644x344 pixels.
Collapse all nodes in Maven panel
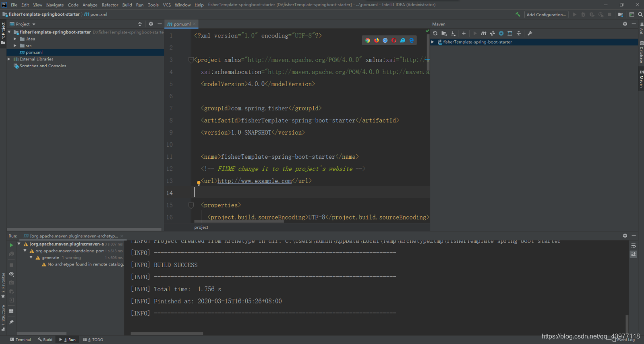519,33
